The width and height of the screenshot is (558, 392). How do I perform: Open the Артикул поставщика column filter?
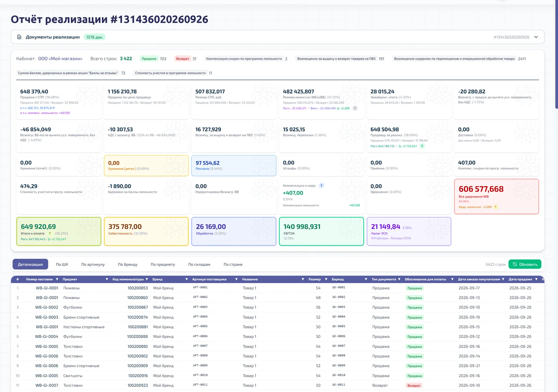point(236,279)
